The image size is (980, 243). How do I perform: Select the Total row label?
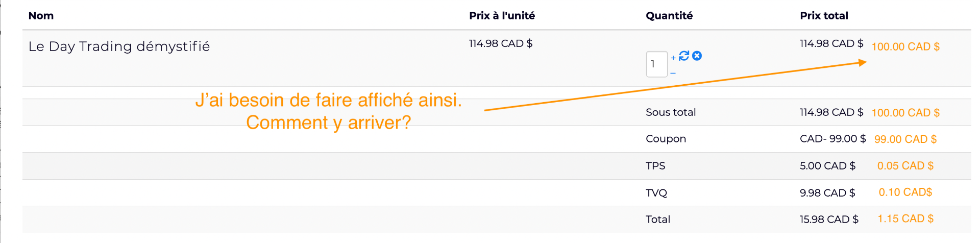tap(657, 220)
